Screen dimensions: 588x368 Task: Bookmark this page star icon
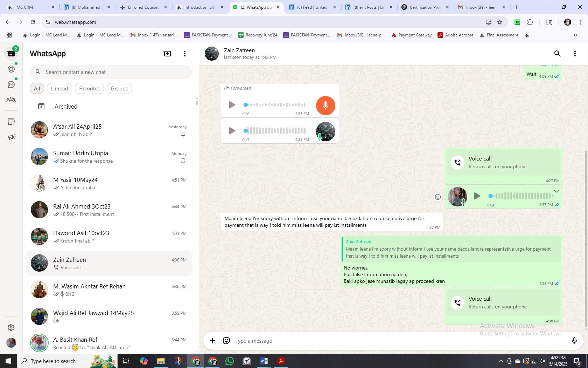tap(500, 22)
